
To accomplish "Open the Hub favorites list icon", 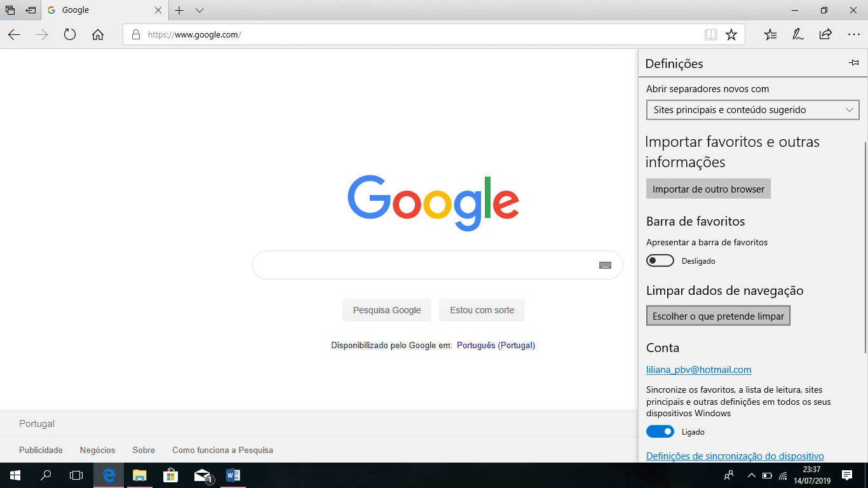I will (770, 34).
